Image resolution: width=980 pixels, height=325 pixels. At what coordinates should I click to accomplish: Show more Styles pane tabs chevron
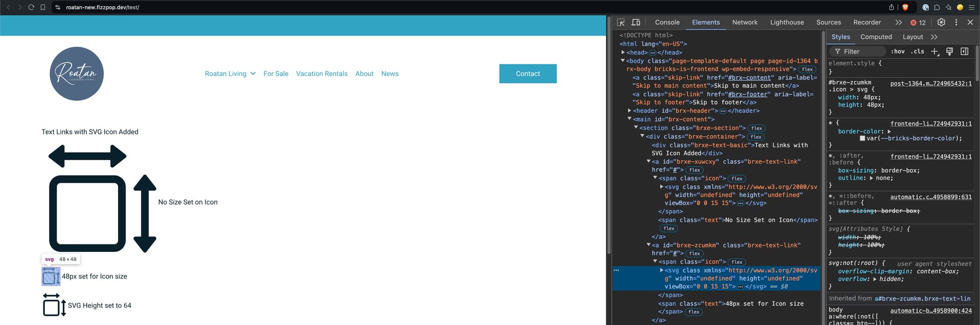click(x=934, y=37)
